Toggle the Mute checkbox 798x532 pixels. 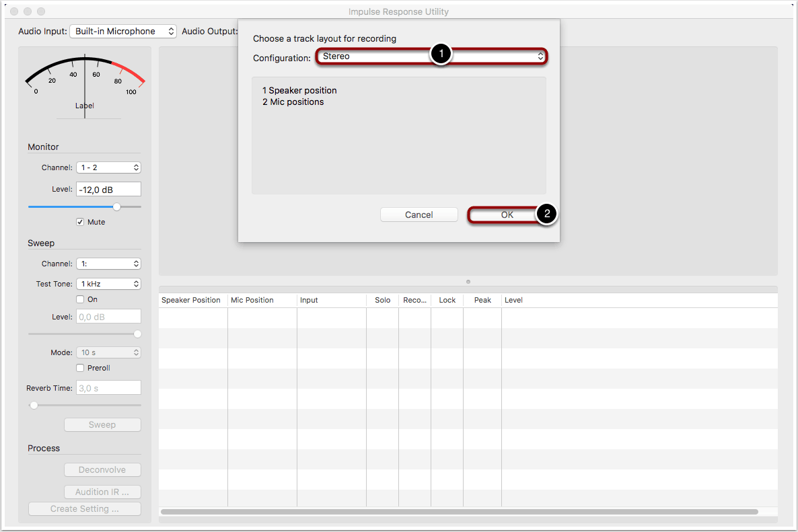80,222
